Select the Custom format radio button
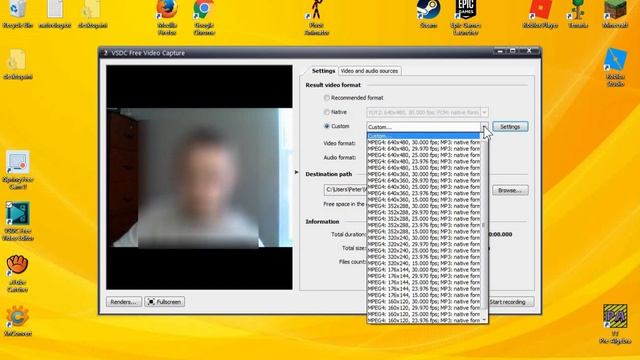The width and height of the screenshot is (640, 360). (327, 126)
